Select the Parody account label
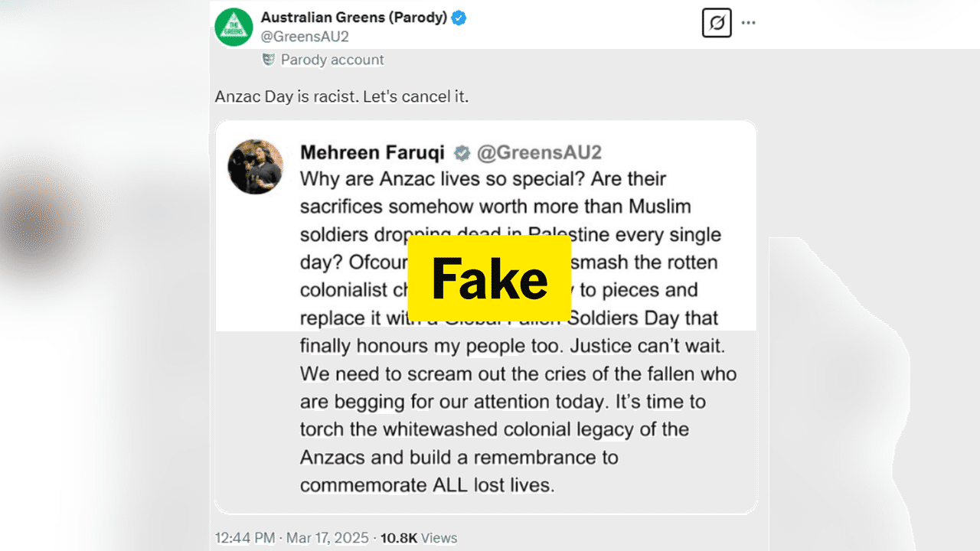The height and width of the screenshot is (551, 980). [x=332, y=60]
